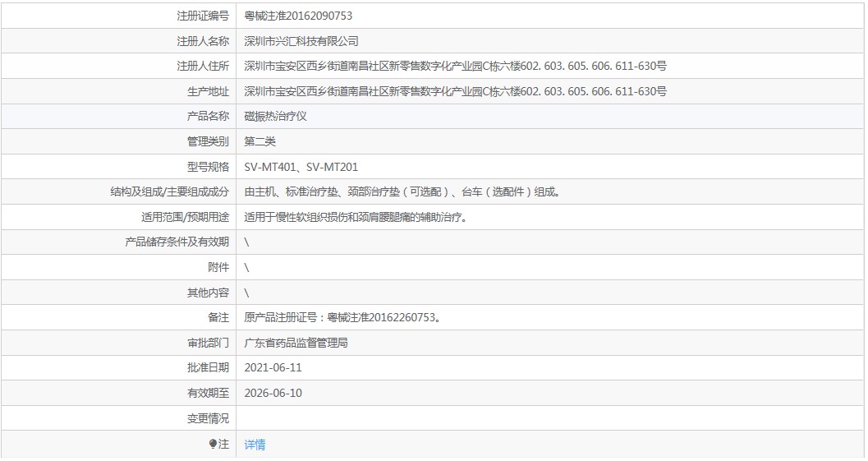Click the 适用范围/预期用途 label
Screen dimensions: 868x461
pyautogui.click(x=185, y=217)
